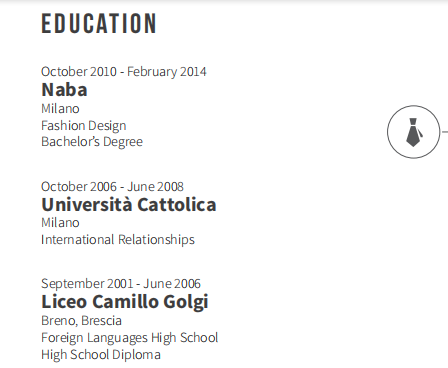
Task: Click Milano under Università Cattolica
Action: [60, 223]
